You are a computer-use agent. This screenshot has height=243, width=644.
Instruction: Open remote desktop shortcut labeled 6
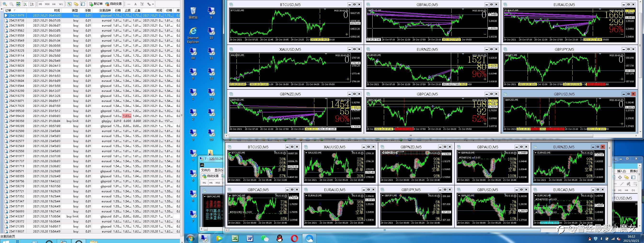193,196
